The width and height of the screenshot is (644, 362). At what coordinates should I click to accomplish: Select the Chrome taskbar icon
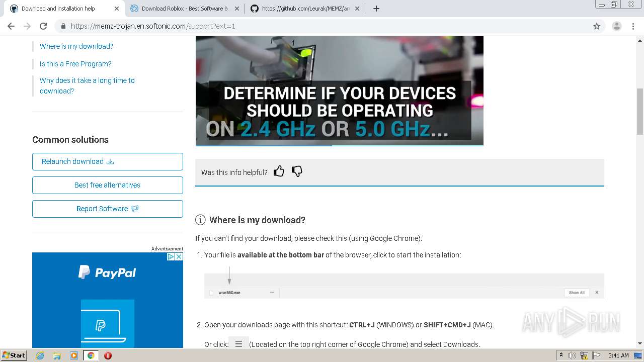pyautogui.click(x=91, y=355)
